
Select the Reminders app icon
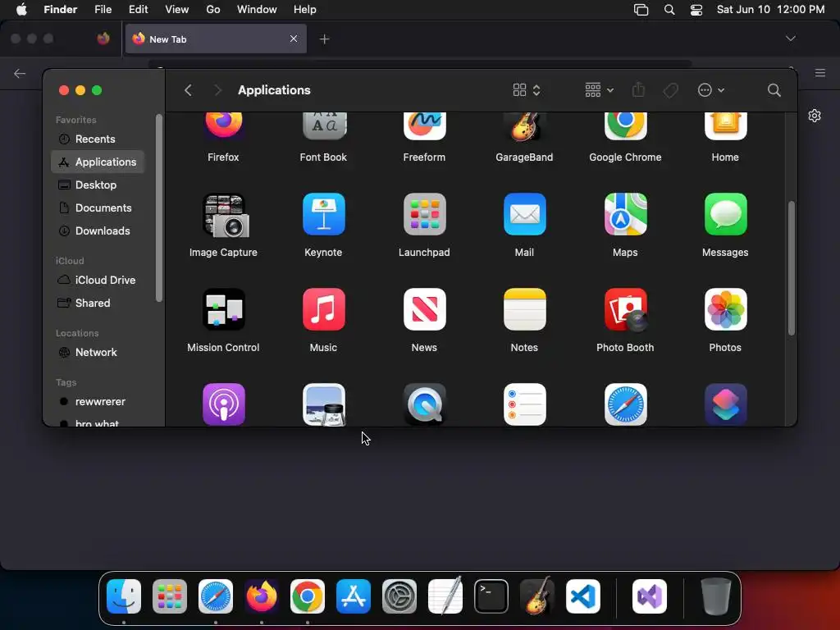tap(524, 404)
